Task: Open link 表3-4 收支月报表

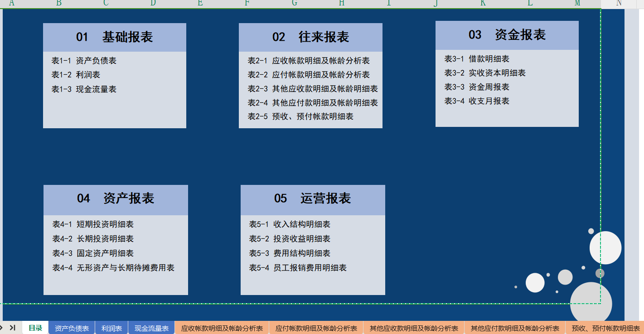Action: [477, 101]
